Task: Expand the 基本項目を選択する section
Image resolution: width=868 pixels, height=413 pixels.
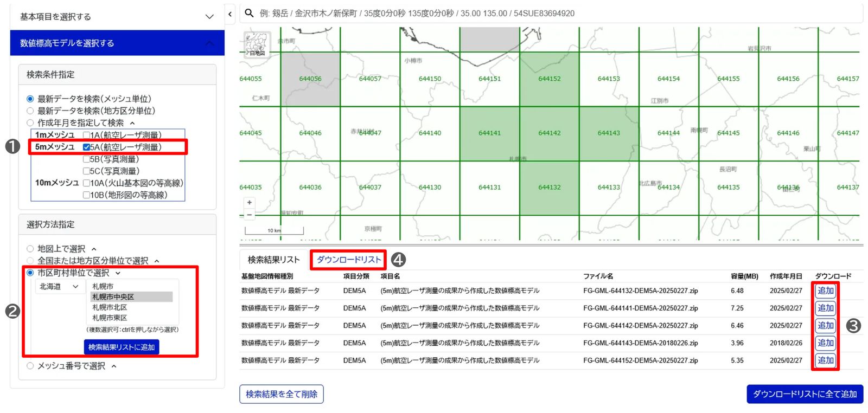Action: tap(117, 17)
